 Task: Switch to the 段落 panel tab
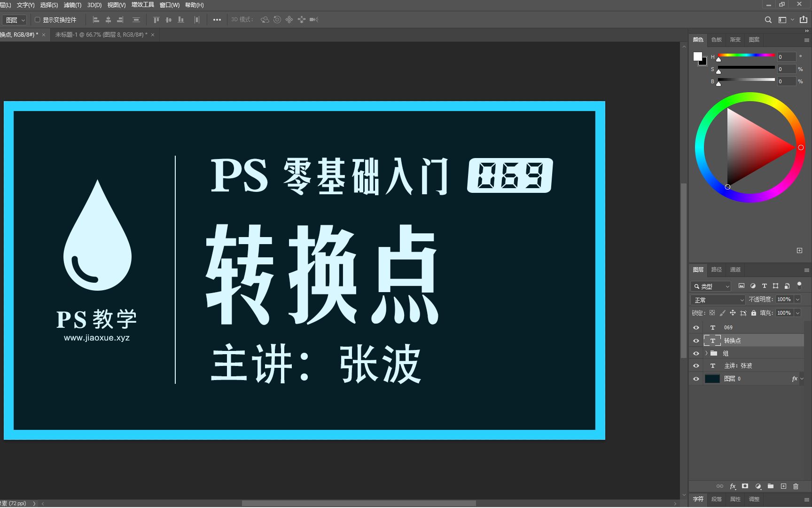[716, 499]
